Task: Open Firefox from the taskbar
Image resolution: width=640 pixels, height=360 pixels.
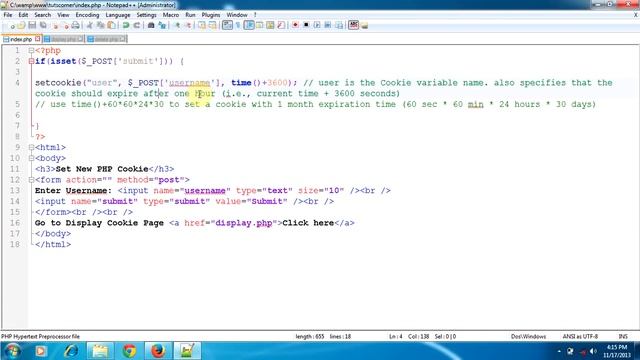Action: (x=158, y=351)
